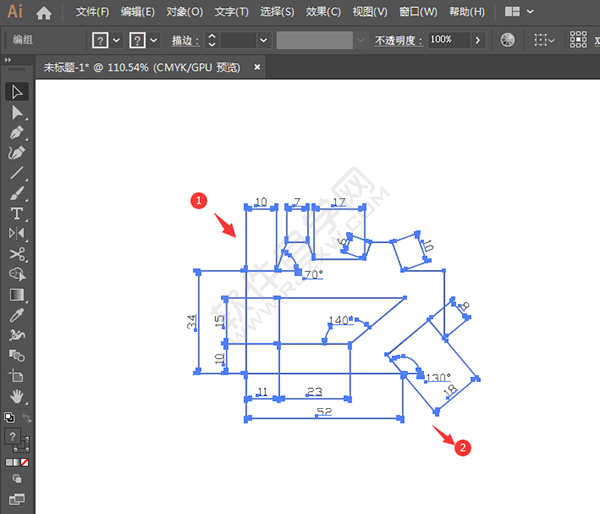Open the 帮助(H) menu
The width and height of the screenshot is (600, 514).
pyautogui.click(x=466, y=12)
